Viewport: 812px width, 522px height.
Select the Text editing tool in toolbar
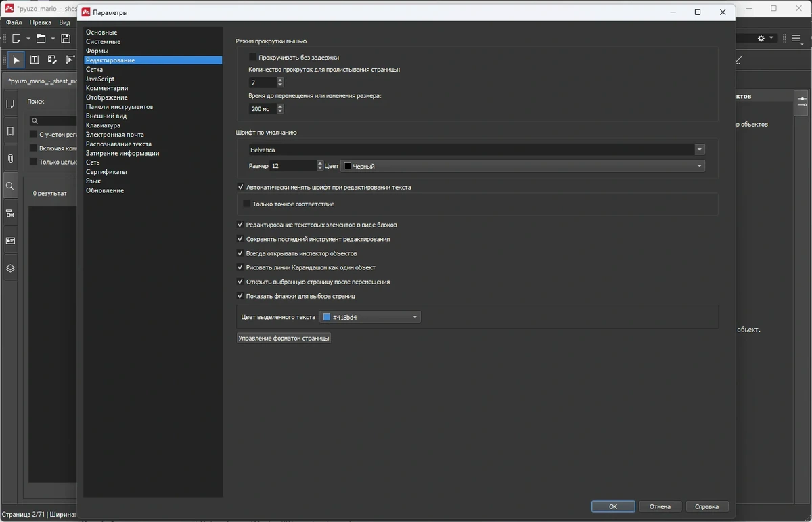35,60
